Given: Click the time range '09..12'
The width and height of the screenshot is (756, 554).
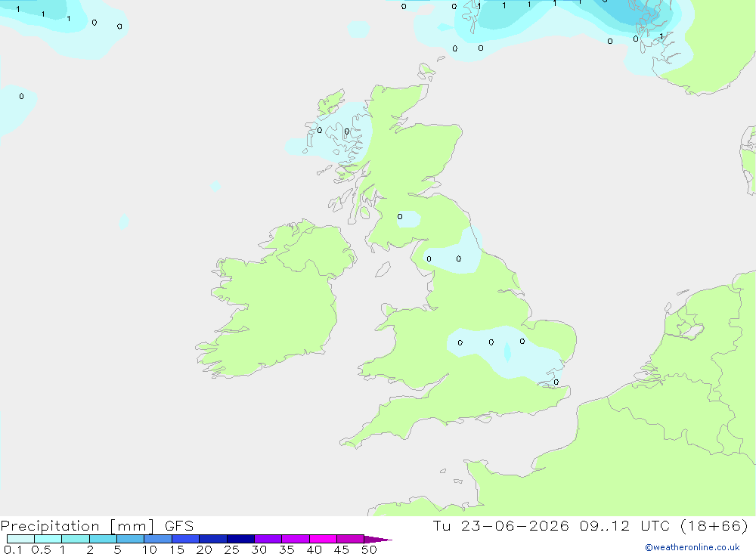Looking at the screenshot, I should pos(605,525).
